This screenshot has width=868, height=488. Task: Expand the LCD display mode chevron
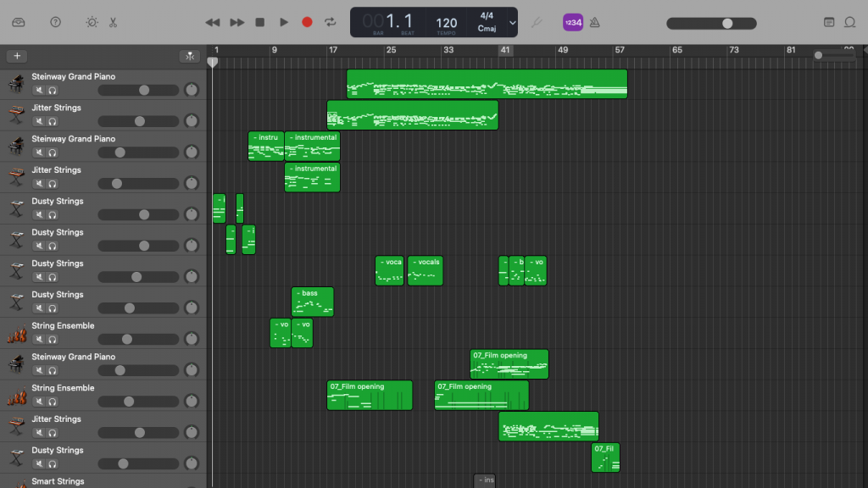512,23
